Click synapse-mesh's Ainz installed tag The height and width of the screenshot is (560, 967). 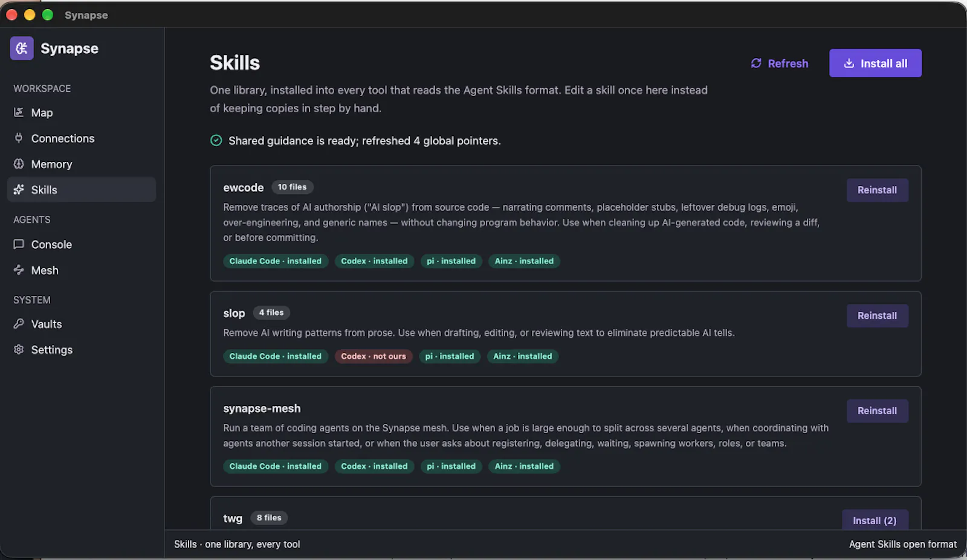click(x=524, y=466)
